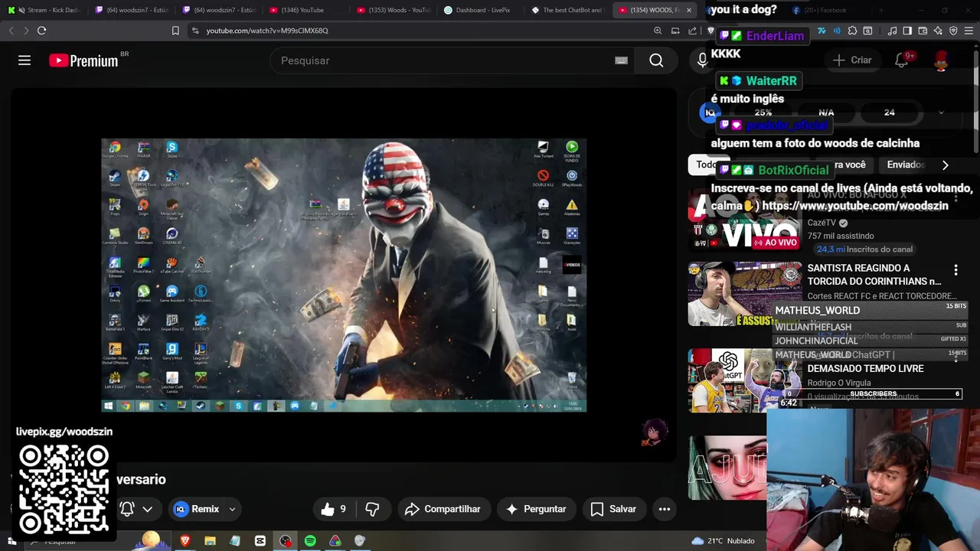Viewport: 980px width, 551px height.
Task: Open File Explorer from taskbar
Action: (210, 541)
